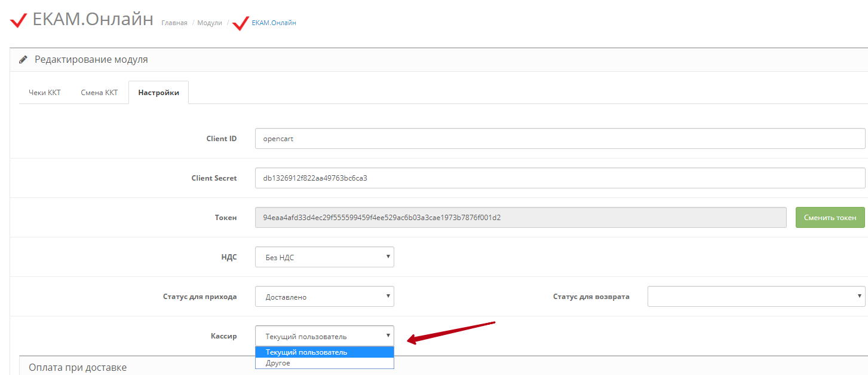Switch to the Смена ККТ tab
The height and width of the screenshot is (375, 868).
click(99, 93)
